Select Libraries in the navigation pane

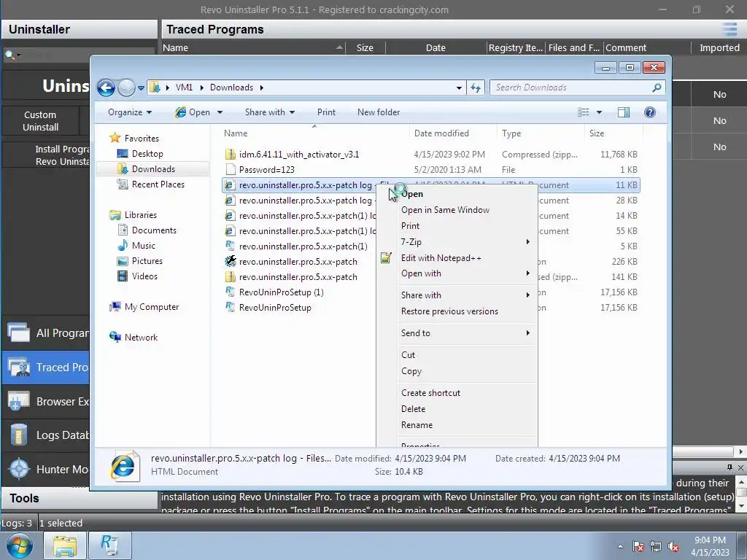141,215
